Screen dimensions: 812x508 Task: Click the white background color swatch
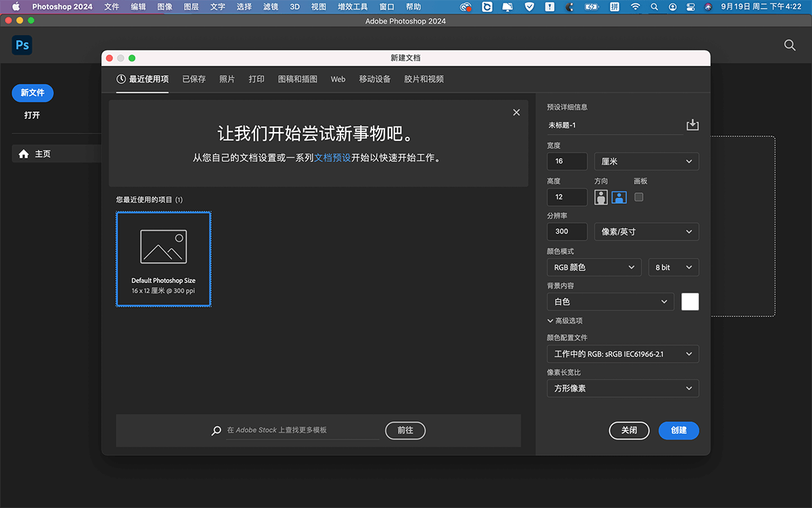(690, 302)
